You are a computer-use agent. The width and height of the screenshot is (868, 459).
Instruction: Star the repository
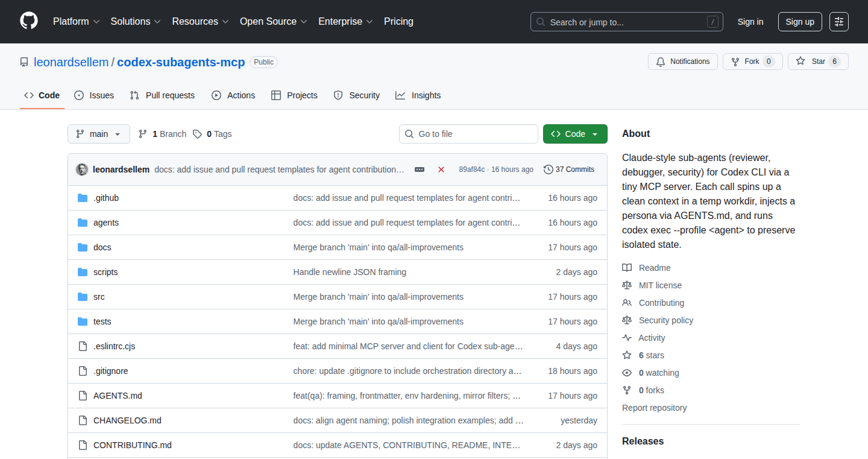click(818, 62)
